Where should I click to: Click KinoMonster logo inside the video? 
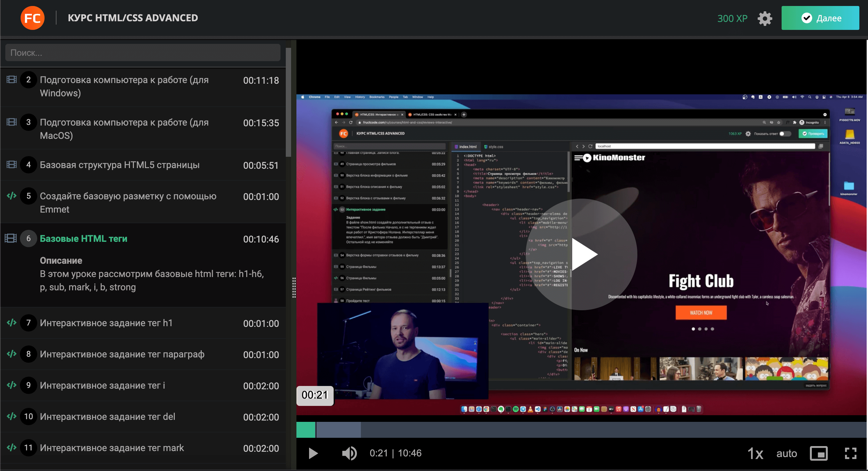(x=609, y=157)
